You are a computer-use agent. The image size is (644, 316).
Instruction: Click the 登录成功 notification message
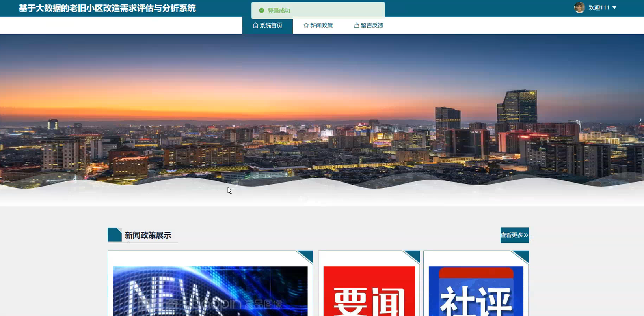318,11
